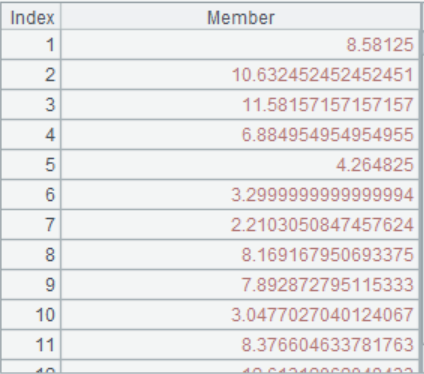Select row index 8
This screenshot has width=424, height=374.
click(x=31, y=255)
